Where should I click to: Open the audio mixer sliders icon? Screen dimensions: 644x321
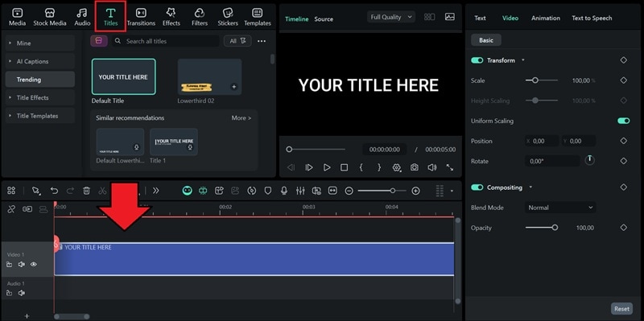(300, 191)
